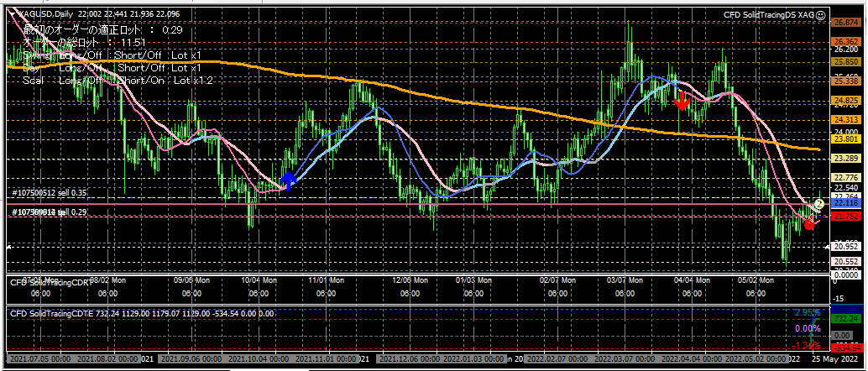Screen dimensions: 868x371
Task: Click price label 22.776
Action: point(844,178)
